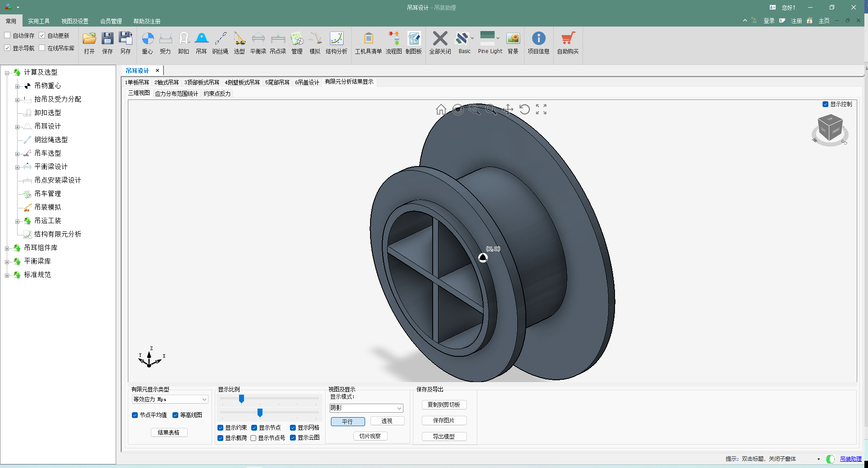Open the 平衡梁 spreader beam tool
This screenshot has height=468, width=868.
pos(258,43)
